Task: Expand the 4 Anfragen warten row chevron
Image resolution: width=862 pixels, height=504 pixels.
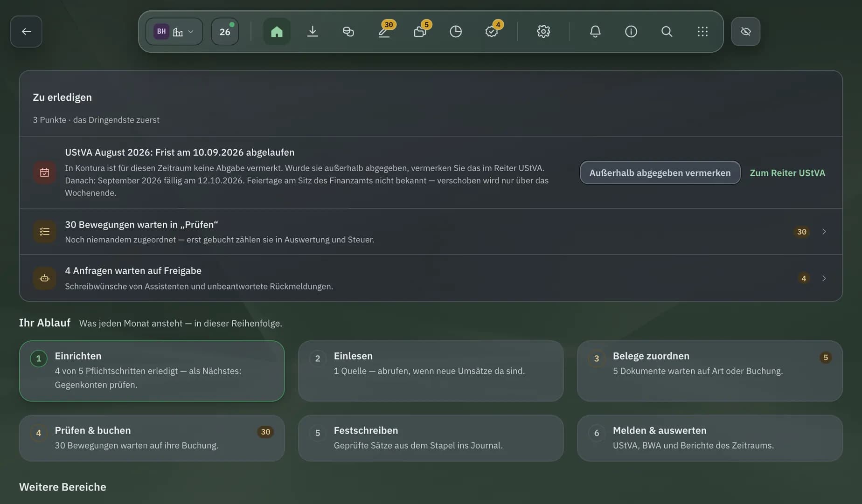Action: pos(824,278)
